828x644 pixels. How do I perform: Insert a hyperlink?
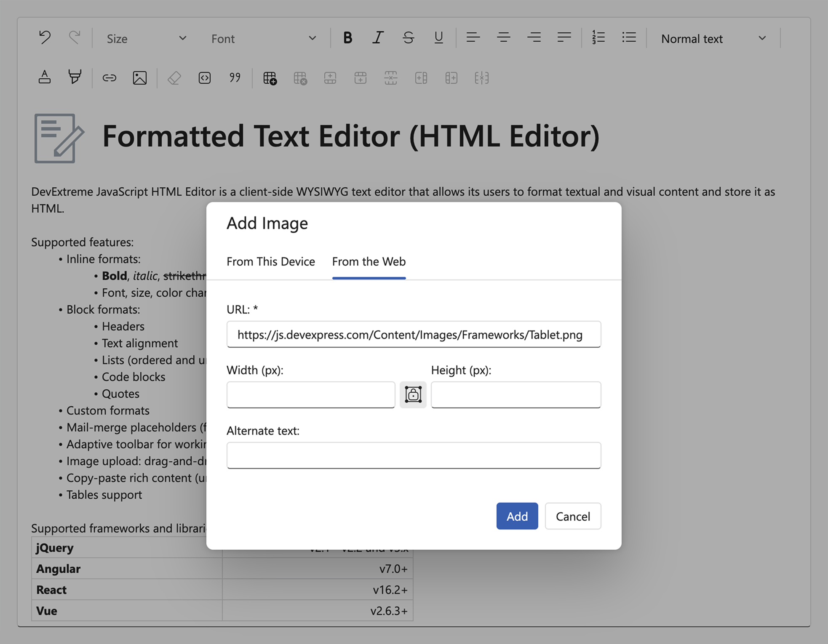109,77
